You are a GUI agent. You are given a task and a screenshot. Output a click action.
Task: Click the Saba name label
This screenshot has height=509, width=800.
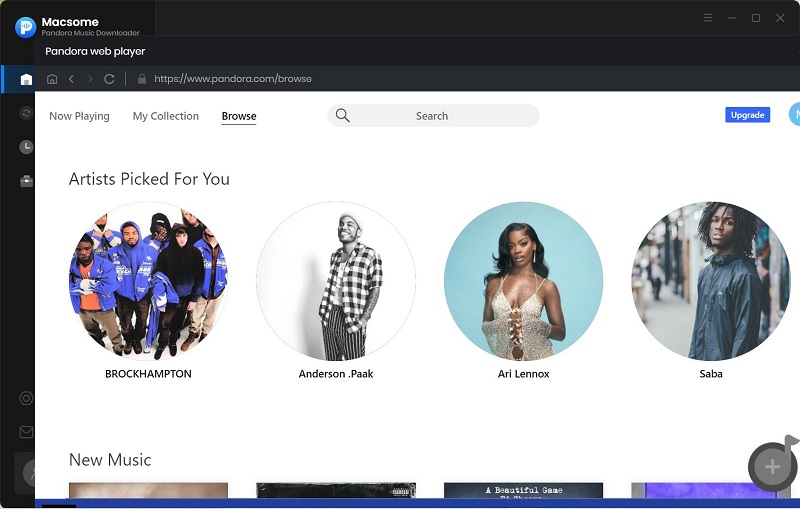(711, 374)
